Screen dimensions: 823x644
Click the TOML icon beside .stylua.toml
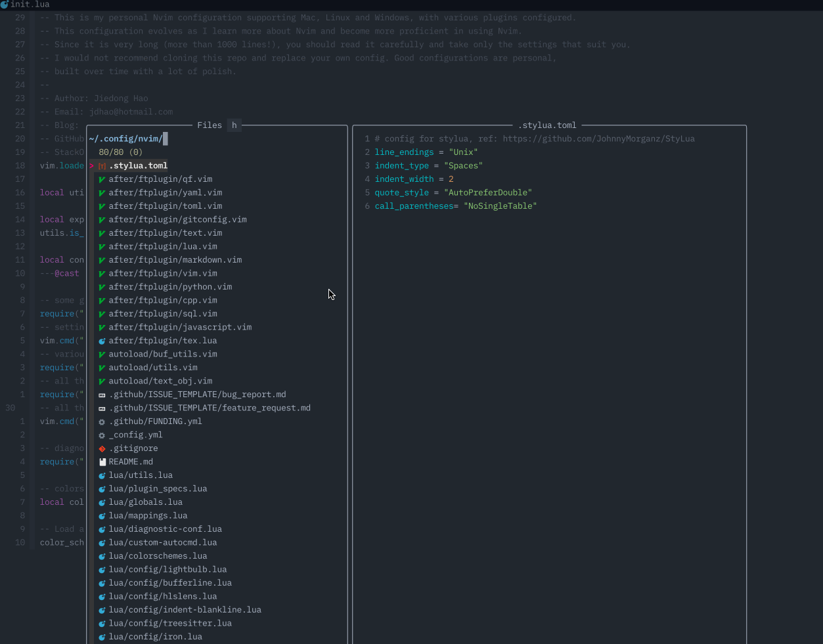[101, 165]
